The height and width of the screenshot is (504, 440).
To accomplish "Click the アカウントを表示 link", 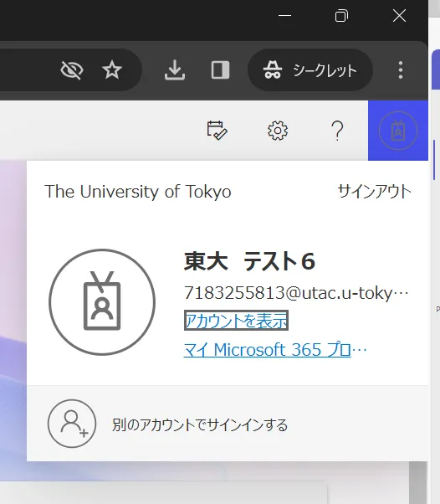I will pos(236,321).
